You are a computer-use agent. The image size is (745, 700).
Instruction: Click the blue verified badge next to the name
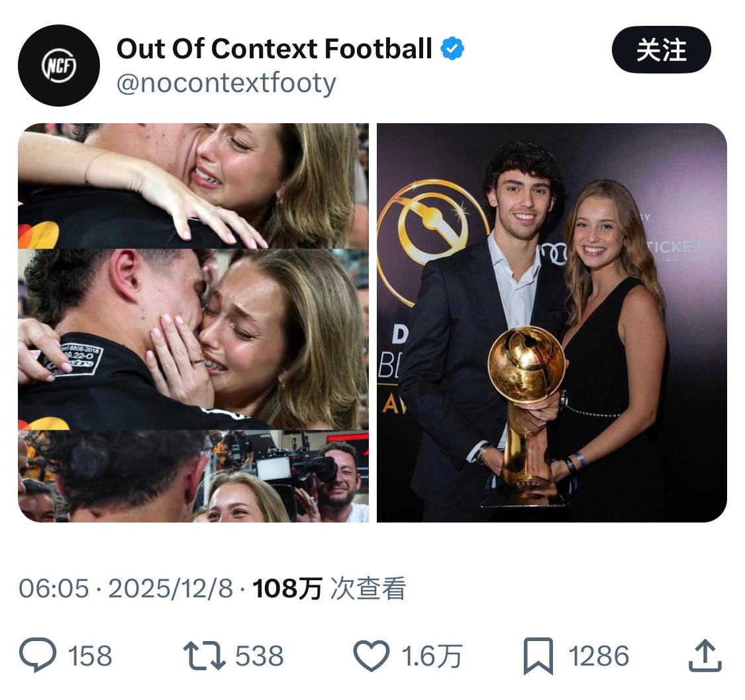[x=452, y=47]
